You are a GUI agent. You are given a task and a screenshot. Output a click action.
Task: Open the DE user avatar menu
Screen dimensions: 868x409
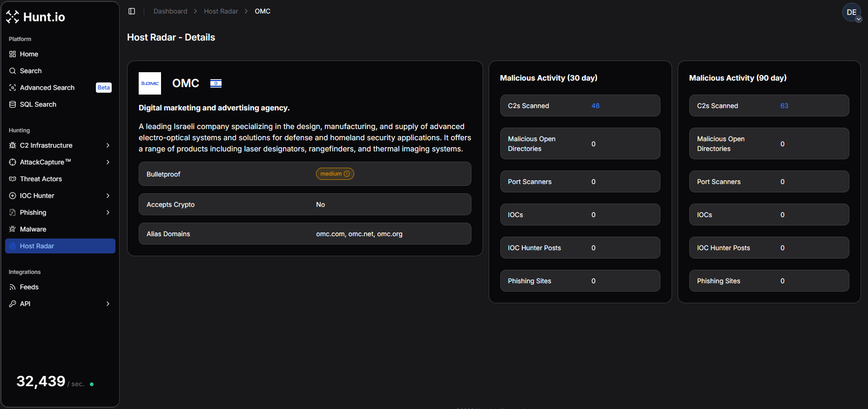pyautogui.click(x=852, y=13)
